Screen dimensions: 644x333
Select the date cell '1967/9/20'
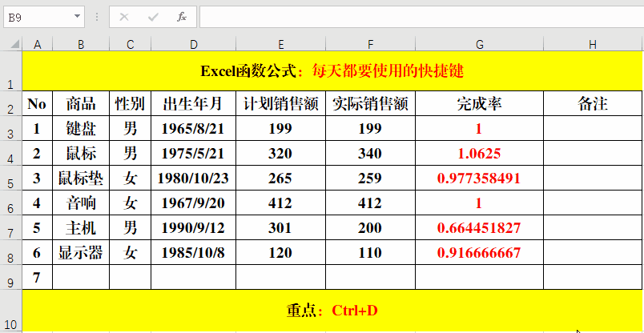[194, 203]
